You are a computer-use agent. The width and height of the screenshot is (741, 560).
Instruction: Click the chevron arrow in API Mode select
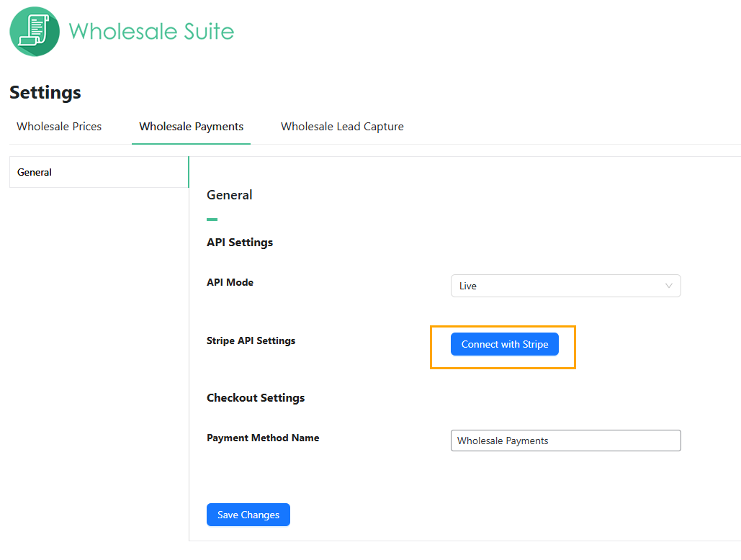[669, 286]
